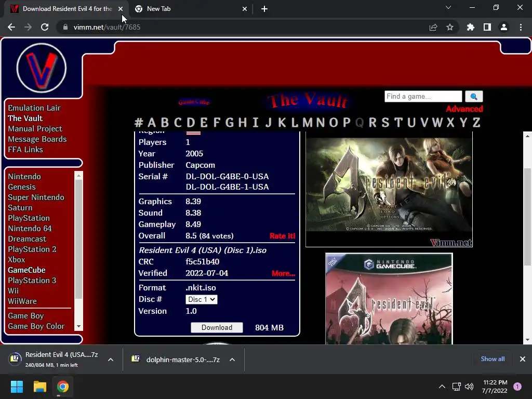Click the Download button
The image size is (532, 399).
click(217, 327)
